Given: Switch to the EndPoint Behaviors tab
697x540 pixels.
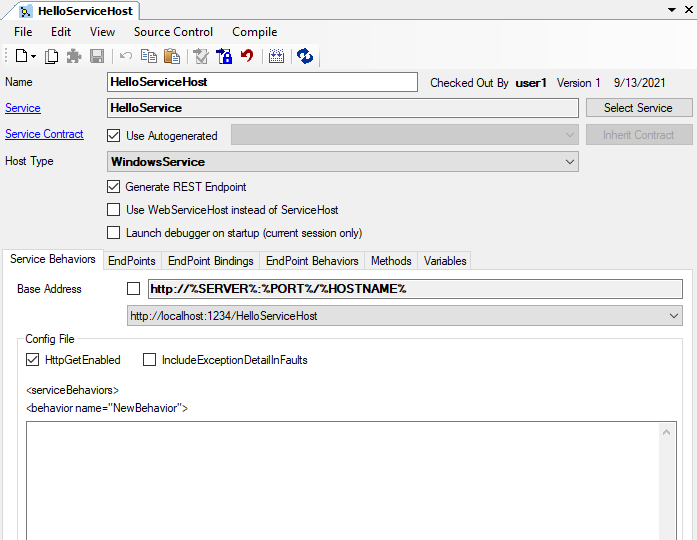Looking at the screenshot, I should coord(312,261).
